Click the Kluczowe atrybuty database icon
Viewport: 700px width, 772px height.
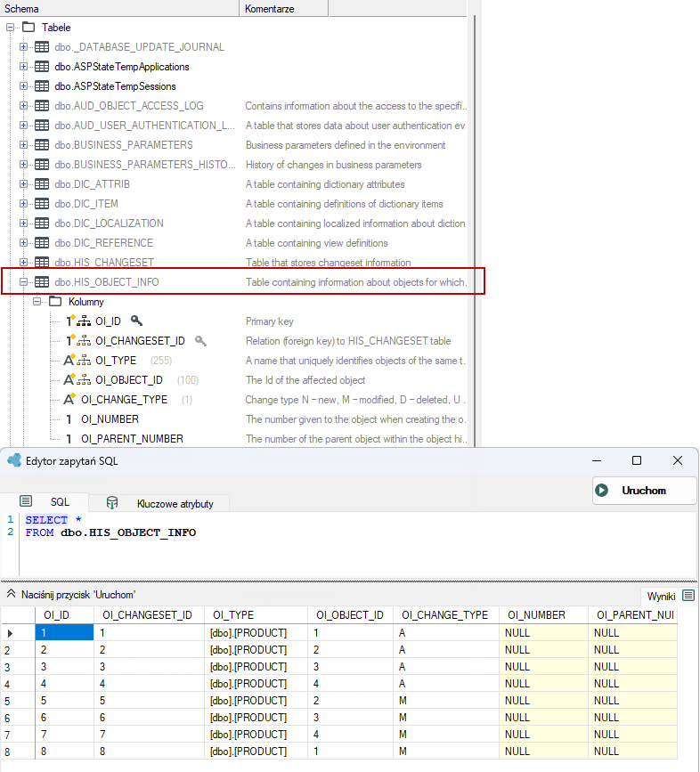pyautogui.click(x=112, y=503)
